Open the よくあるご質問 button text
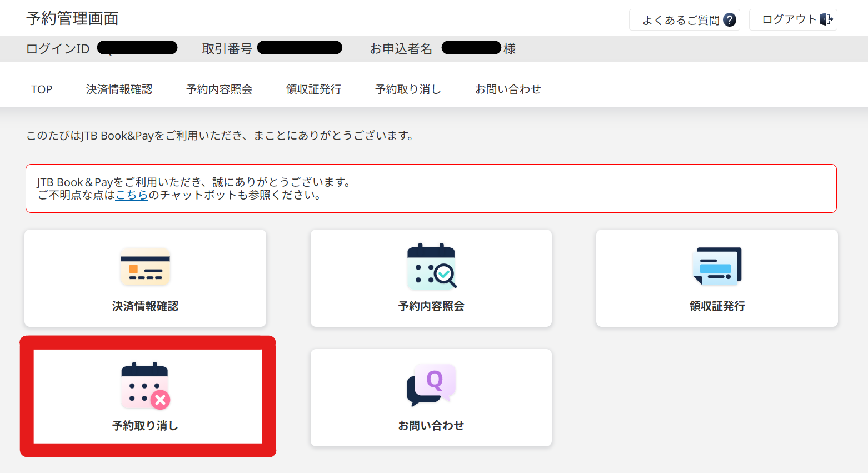Image resolution: width=868 pixels, height=473 pixels. [x=681, y=20]
